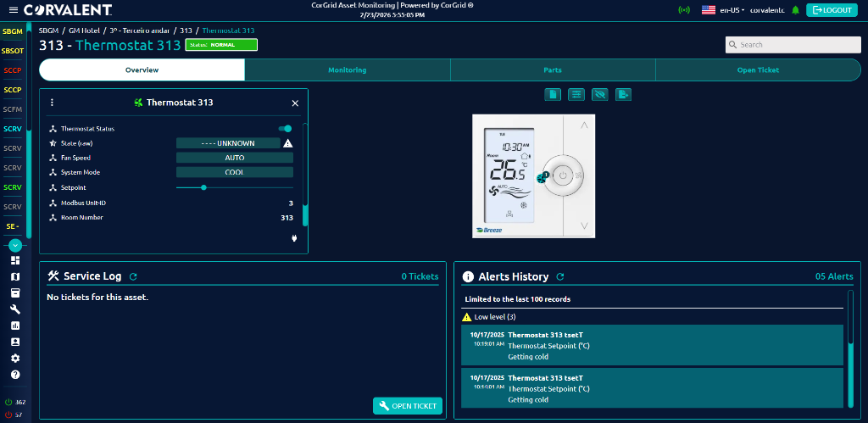Click the Setpoint slider handle
Viewport: 868px width, 423px height.
[x=203, y=187]
